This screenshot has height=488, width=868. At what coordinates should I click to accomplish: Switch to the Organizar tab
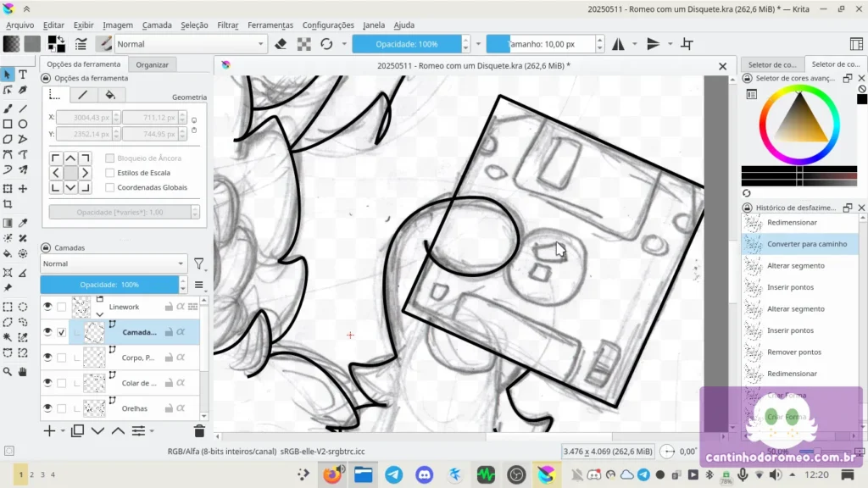[x=153, y=64]
